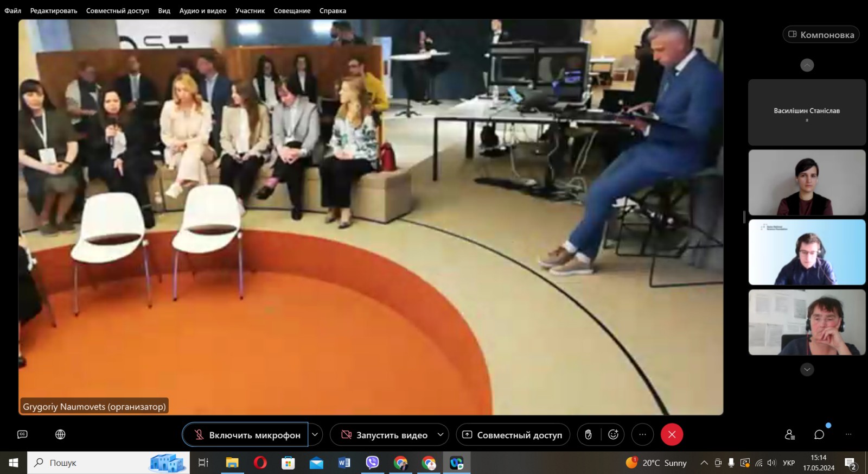Click the globe interpretation icon
The image size is (868, 474).
[60, 434]
